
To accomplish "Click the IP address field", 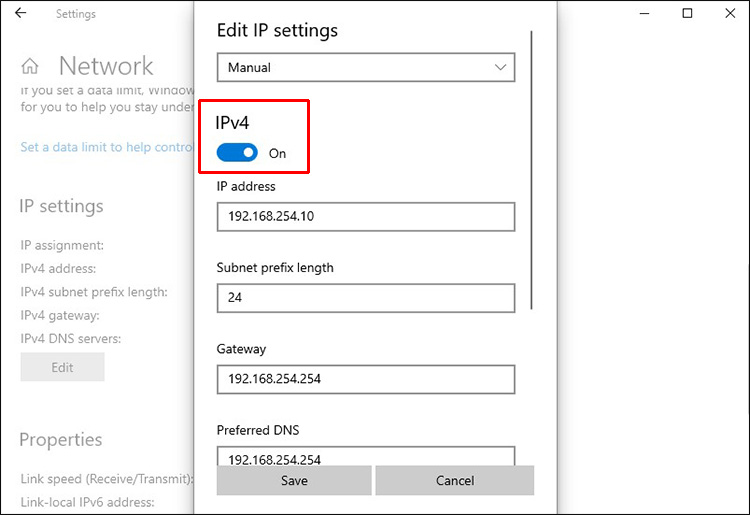I will click(365, 217).
